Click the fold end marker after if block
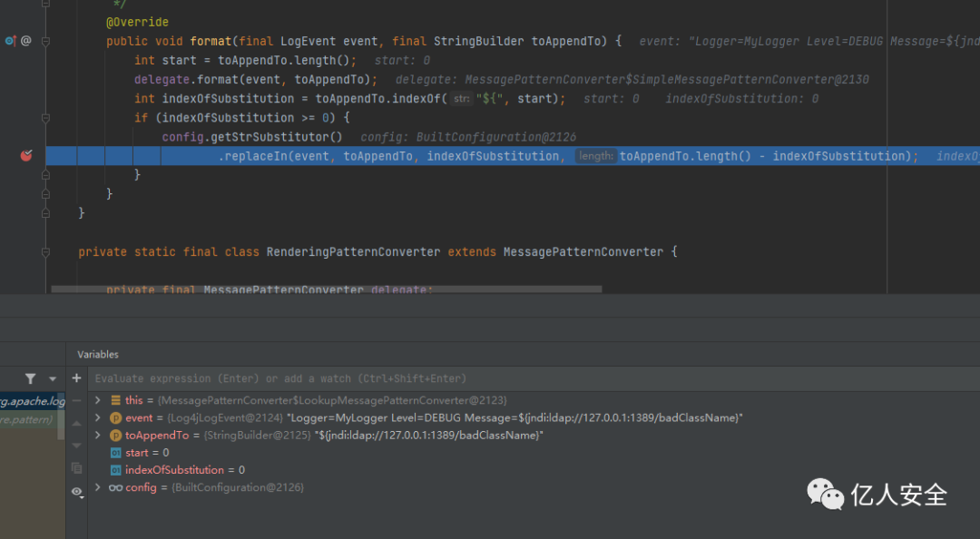The width and height of the screenshot is (980, 539). (x=45, y=175)
